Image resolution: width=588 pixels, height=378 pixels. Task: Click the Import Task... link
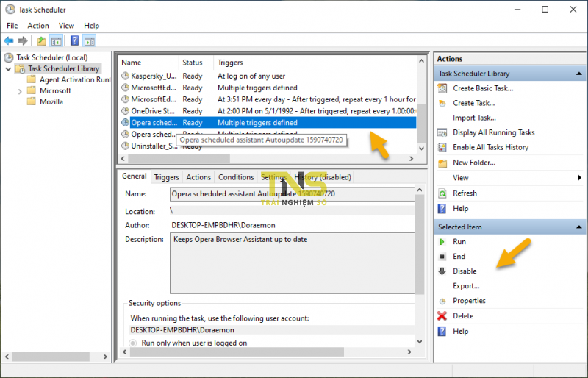click(474, 118)
